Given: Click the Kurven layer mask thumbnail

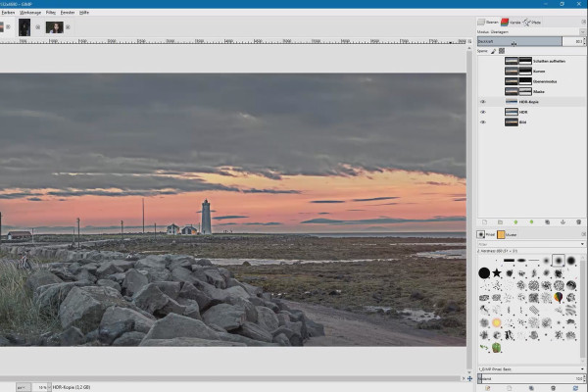Looking at the screenshot, I should click(x=525, y=71).
